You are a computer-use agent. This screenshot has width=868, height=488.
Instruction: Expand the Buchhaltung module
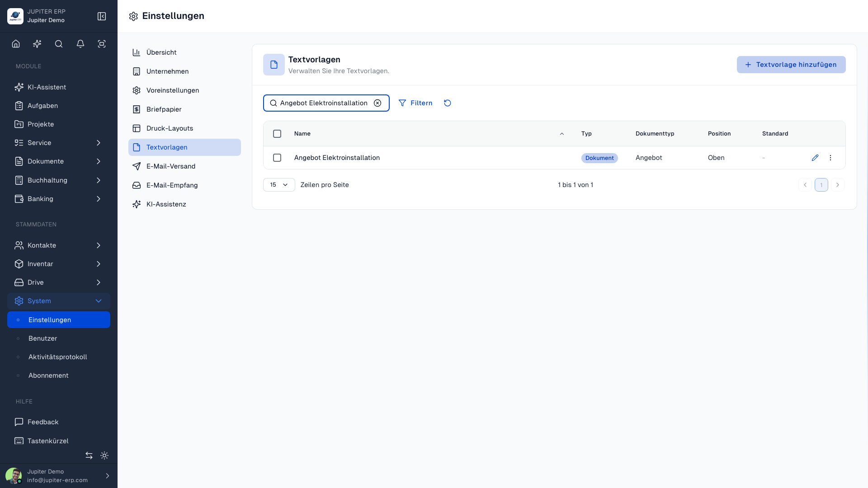click(x=59, y=180)
